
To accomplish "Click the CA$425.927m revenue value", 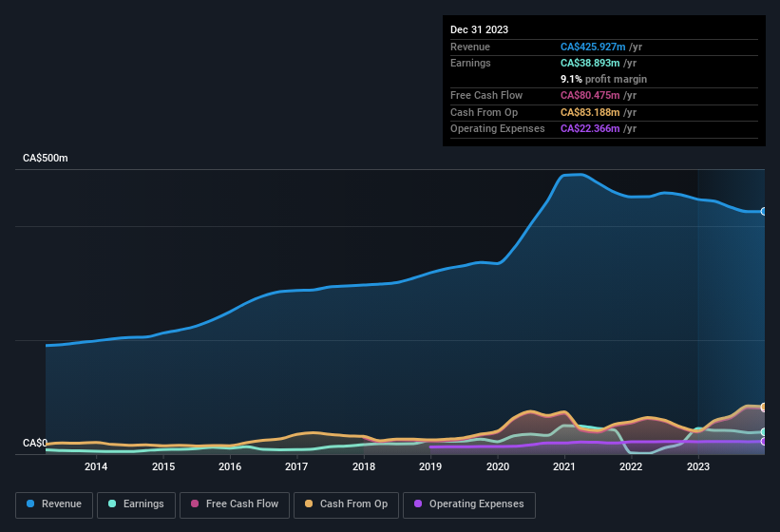I will point(593,47).
